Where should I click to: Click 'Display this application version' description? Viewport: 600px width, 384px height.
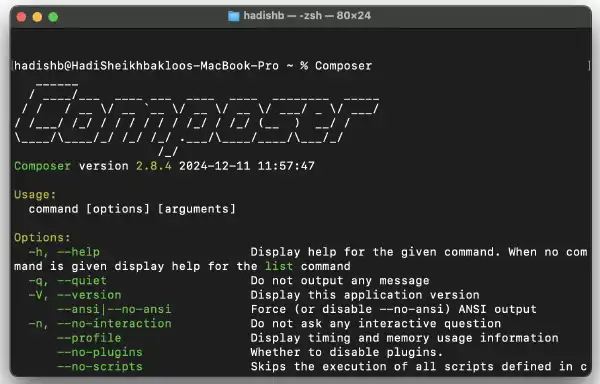tap(365, 295)
